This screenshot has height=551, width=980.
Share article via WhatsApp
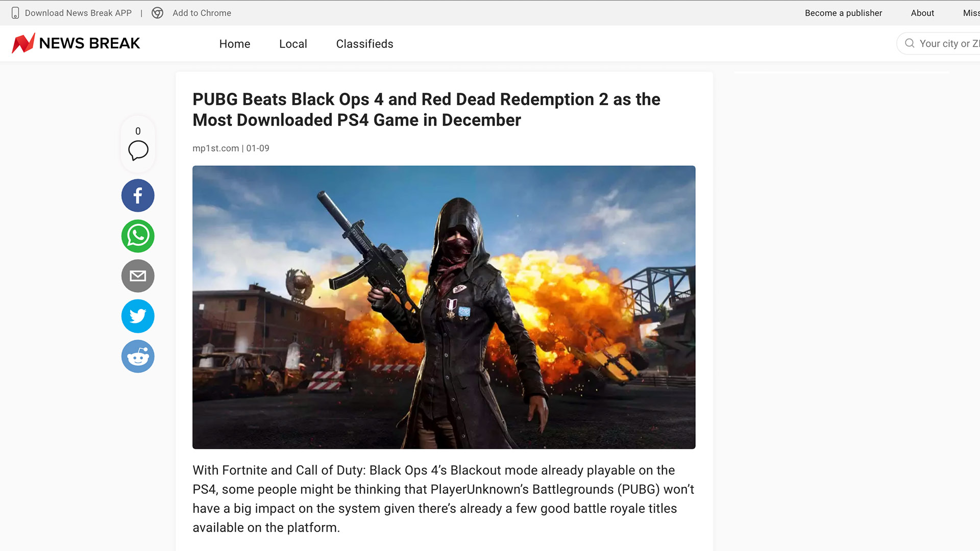[x=138, y=236]
